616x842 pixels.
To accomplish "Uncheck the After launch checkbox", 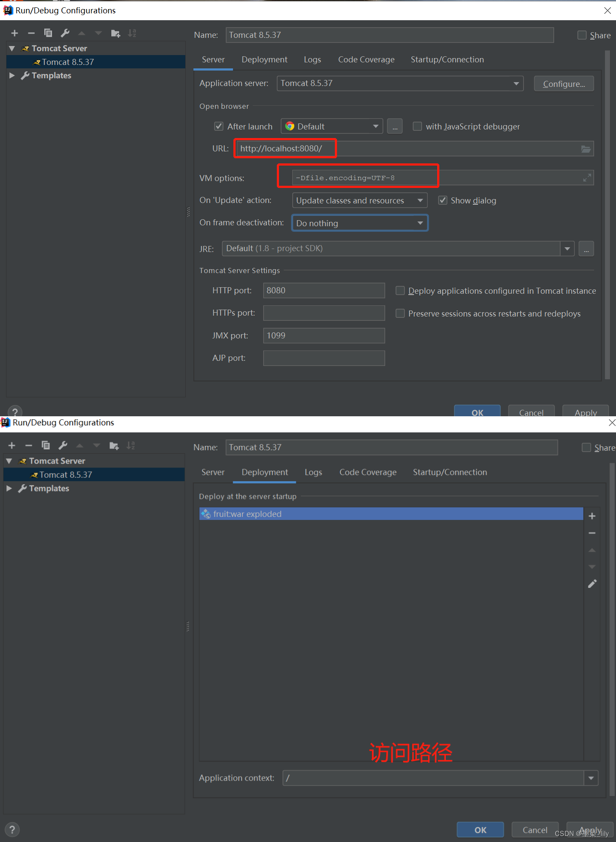I will click(219, 126).
